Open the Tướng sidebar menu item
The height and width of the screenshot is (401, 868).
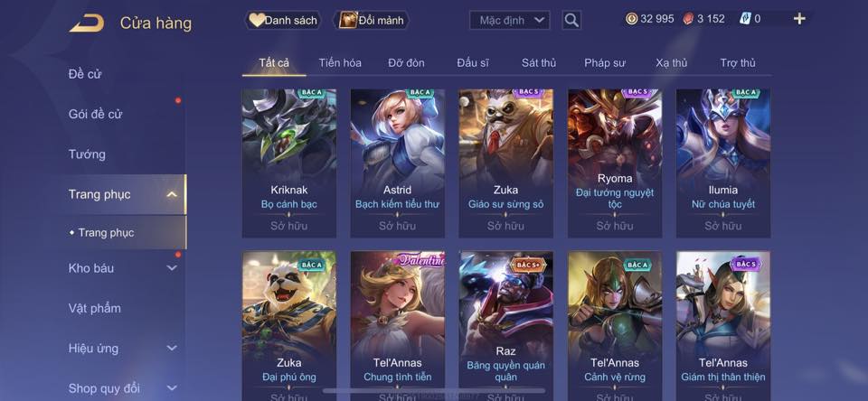pyautogui.click(x=87, y=154)
